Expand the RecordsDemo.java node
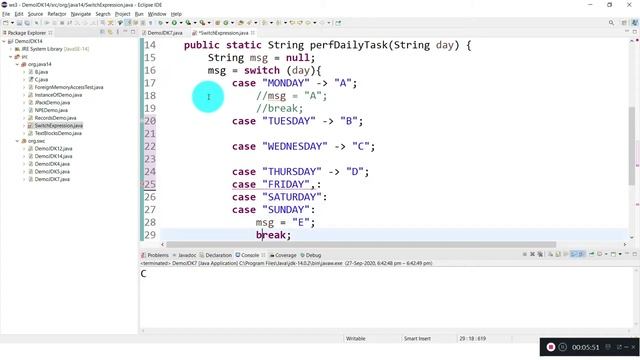This screenshot has width=640, height=360. click(x=24, y=118)
